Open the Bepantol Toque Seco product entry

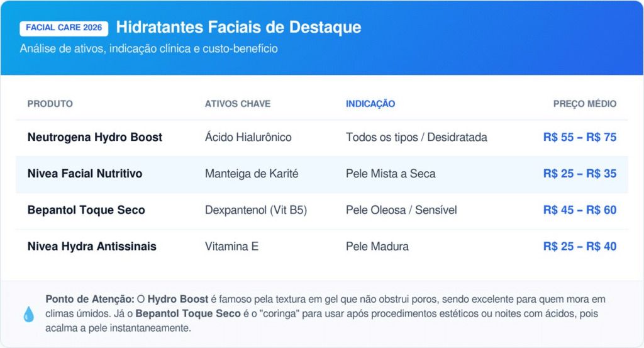pyautogui.click(x=86, y=210)
